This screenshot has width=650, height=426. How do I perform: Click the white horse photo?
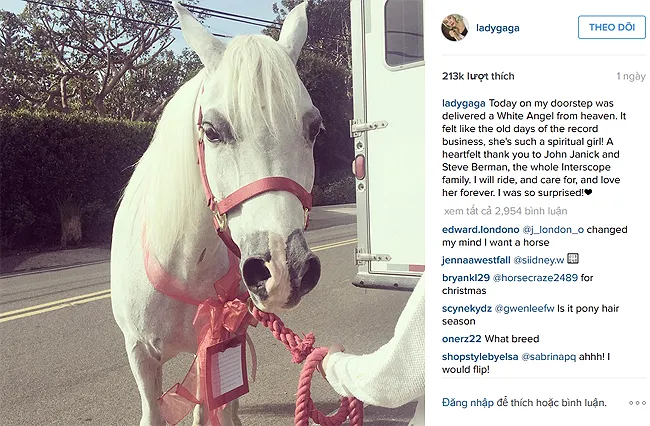pos(212,213)
